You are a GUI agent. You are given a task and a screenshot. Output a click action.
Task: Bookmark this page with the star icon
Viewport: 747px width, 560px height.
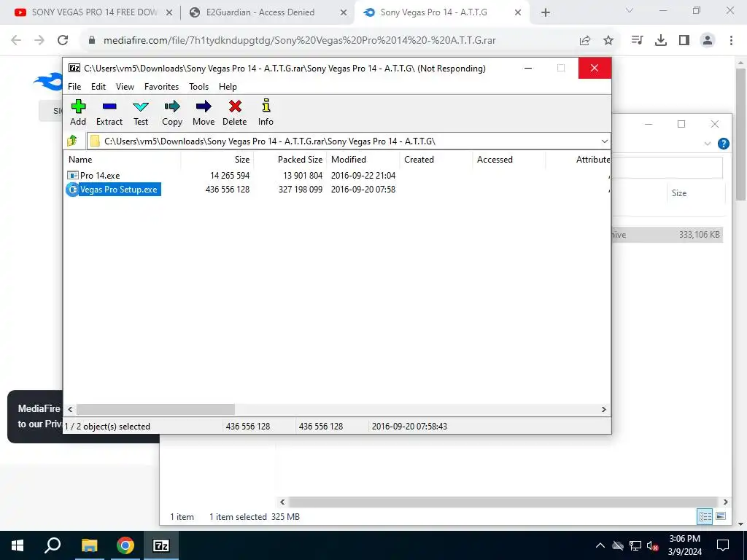coord(608,41)
